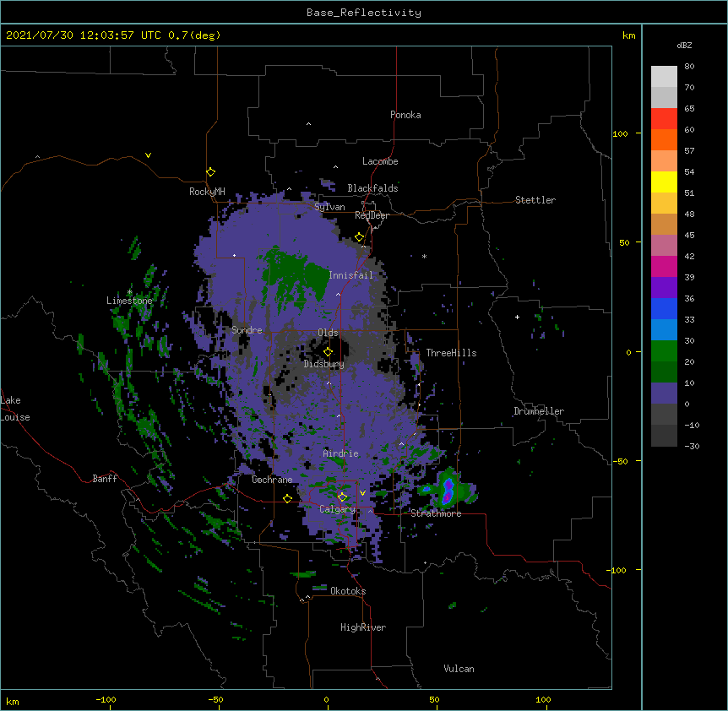Viewport: 728px width, 711px height.
Task: Click the Cochrane city label
Action: coord(272,480)
